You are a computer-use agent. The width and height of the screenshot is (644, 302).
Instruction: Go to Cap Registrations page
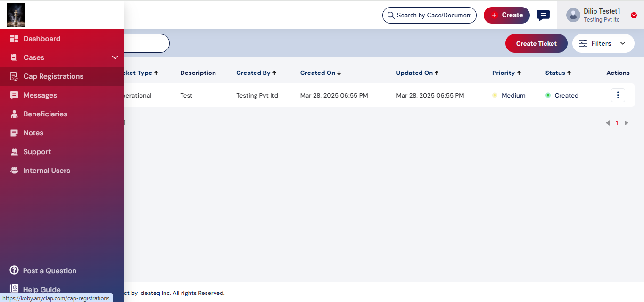coord(62,76)
